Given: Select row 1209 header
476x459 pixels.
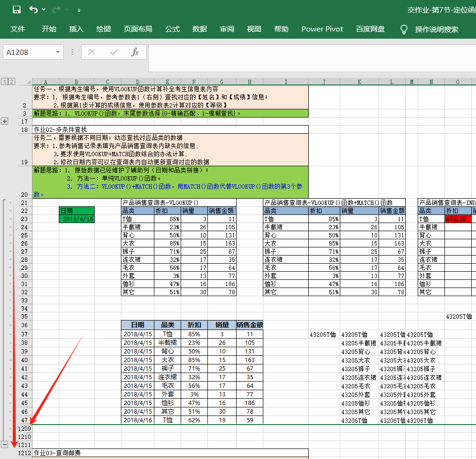Looking at the screenshot, I should (24, 428).
